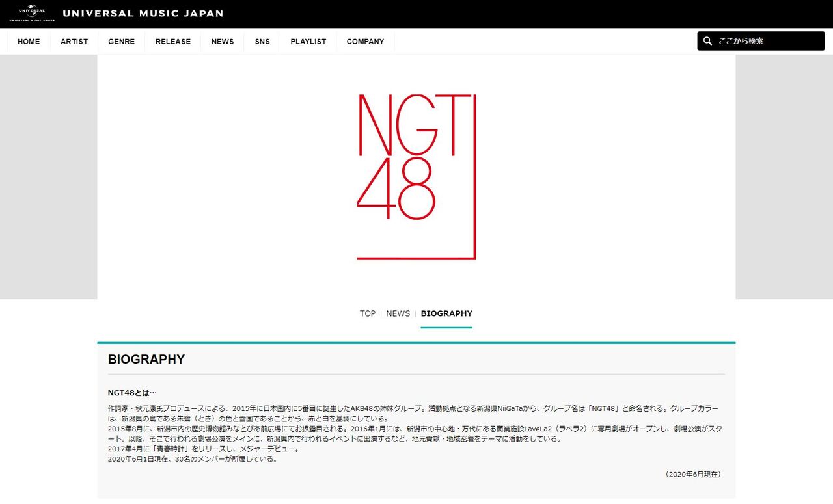Click the NGT48とは… subheading
Viewport: 833px width, 504px height.
pyautogui.click(x=133, y=393)
